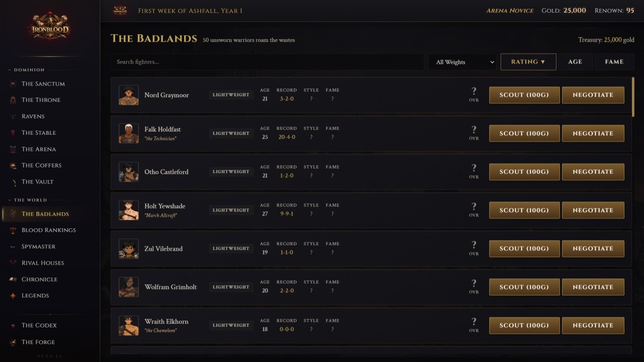The width and height of the screenshot is (644, 362).
Task: Open Ravens via its sidebar icon
Action: [x=13, y=117]
